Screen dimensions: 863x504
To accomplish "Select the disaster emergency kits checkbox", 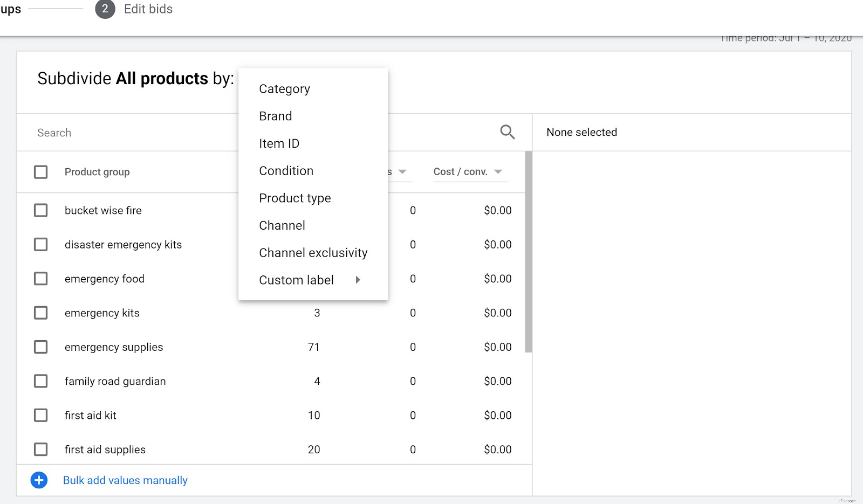I will 40,244.
